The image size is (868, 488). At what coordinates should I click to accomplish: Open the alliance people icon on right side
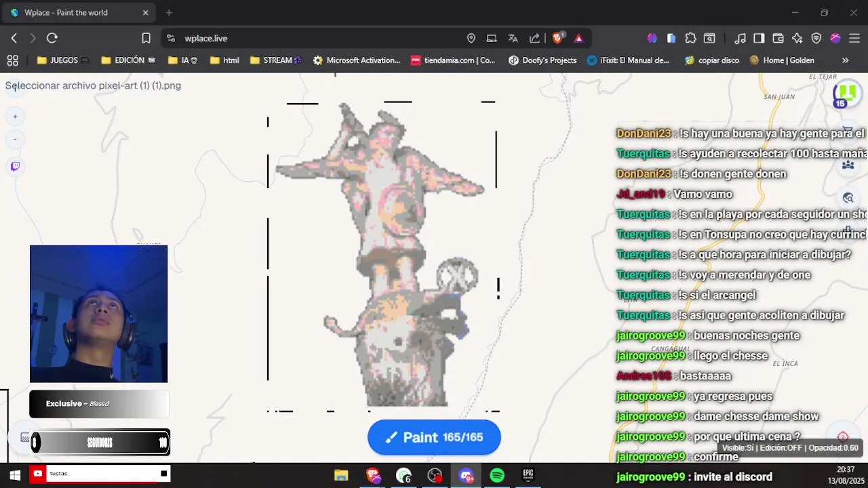(848, 165)
